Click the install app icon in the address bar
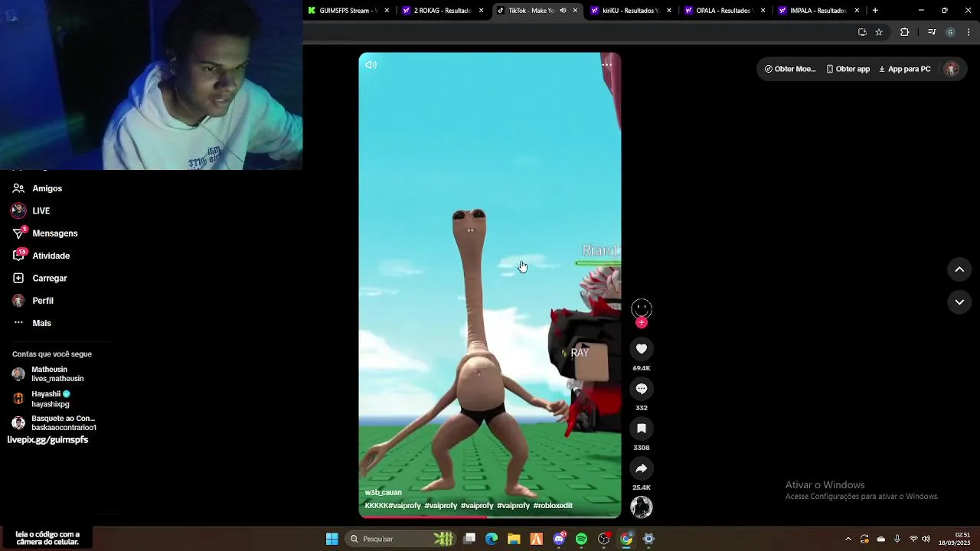980x551 pixels. coord(862,32)
